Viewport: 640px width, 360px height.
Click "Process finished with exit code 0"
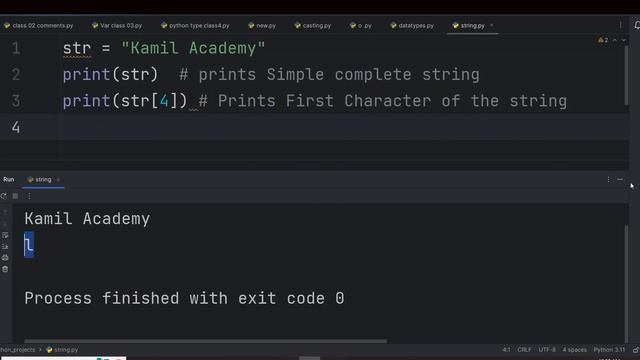click(184, 298)
